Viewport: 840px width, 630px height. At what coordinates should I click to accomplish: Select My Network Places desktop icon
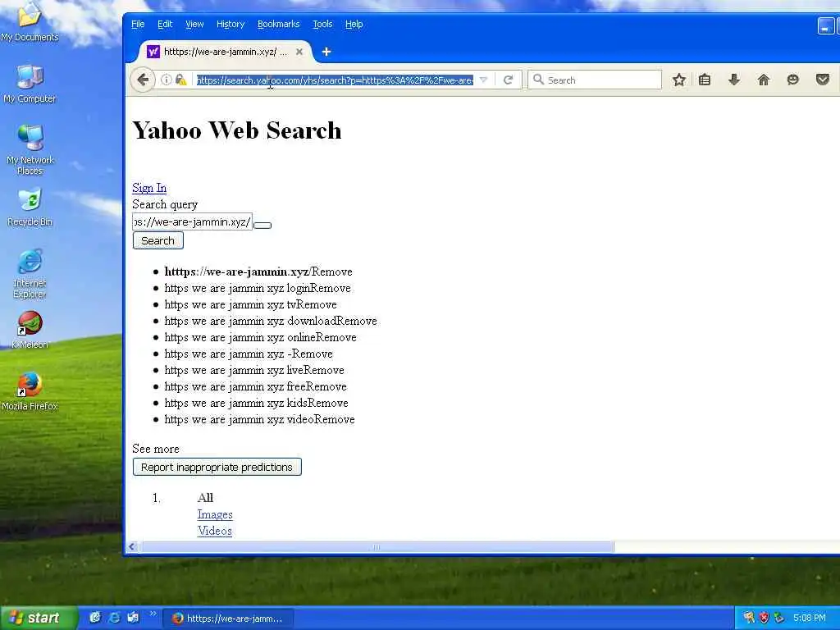30,149
